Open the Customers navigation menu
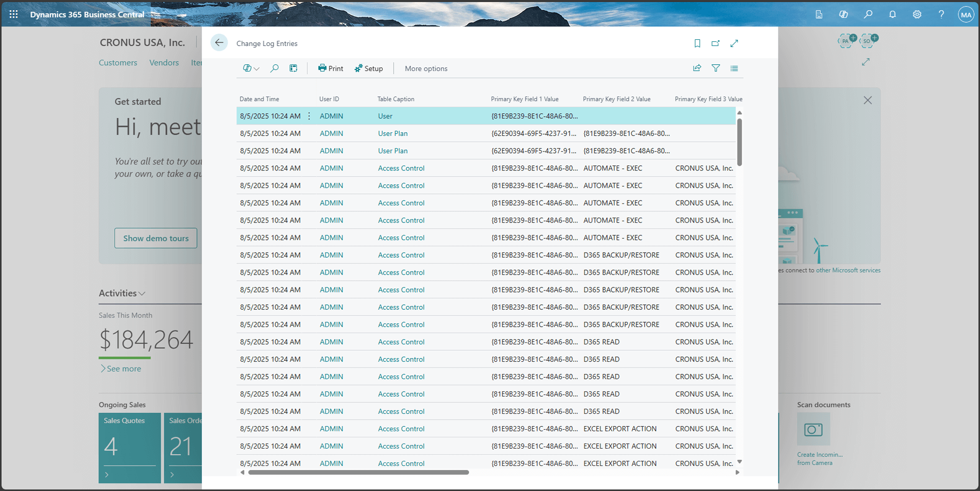This screenshot has width=980, height=491. point(118,62)
